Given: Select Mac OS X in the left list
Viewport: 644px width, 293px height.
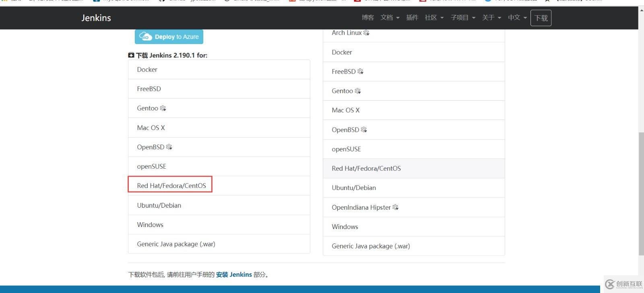Looking at the screenshot, I should [219, 128].
